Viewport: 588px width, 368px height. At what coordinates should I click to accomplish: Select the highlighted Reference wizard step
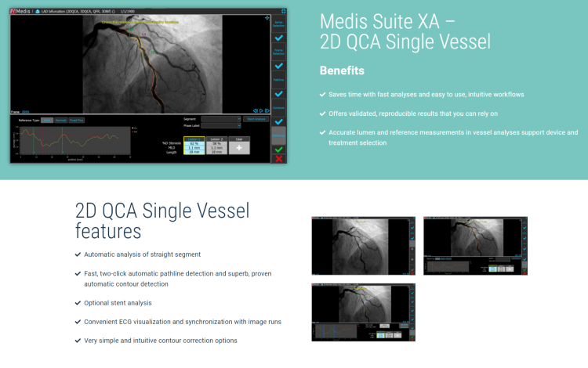point(278,135)
